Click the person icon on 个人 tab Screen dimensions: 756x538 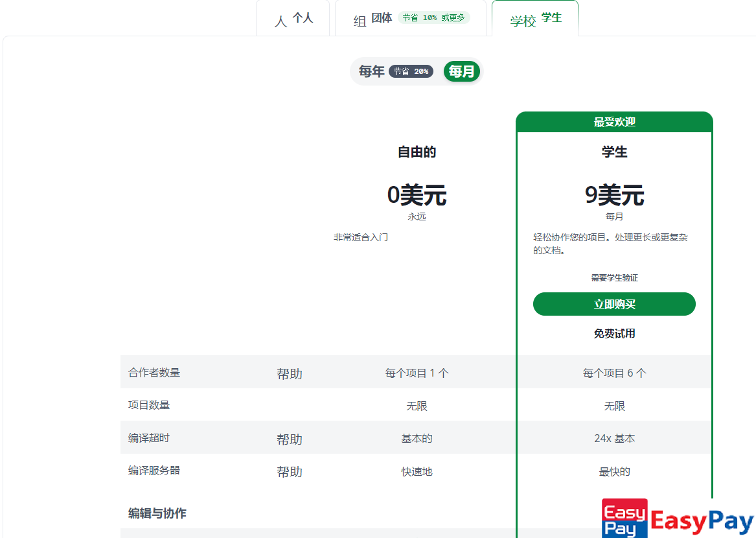281,21
